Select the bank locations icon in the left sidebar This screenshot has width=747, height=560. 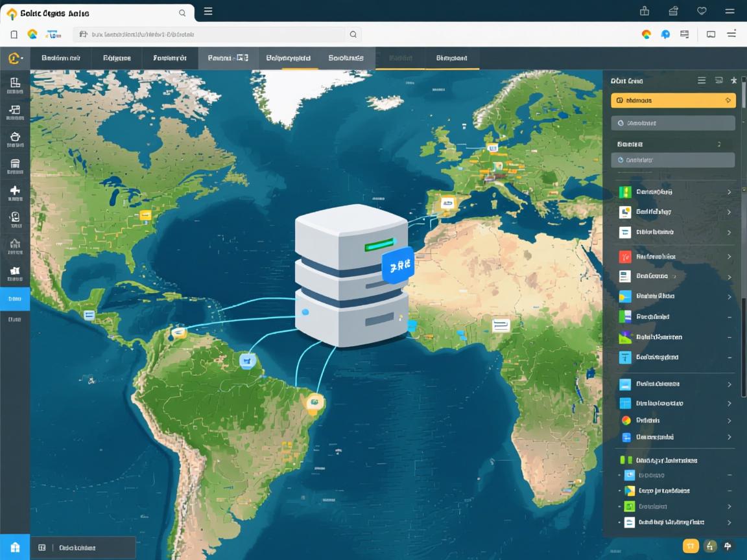14,163
